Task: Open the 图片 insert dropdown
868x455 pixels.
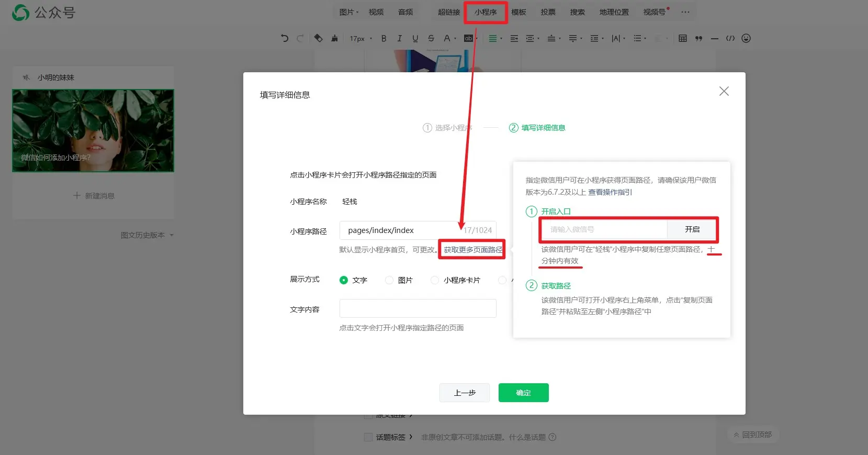Action: [348, 12]
